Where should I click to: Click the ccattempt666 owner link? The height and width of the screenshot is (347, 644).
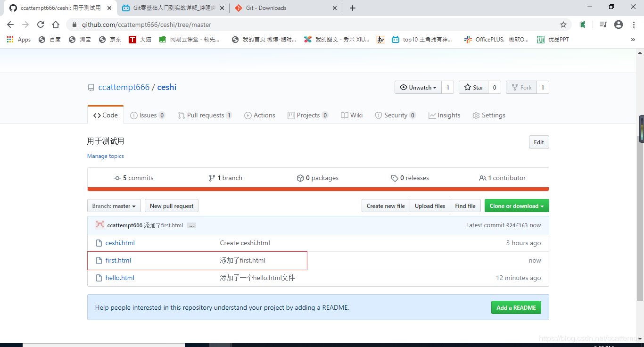point(124,87)
